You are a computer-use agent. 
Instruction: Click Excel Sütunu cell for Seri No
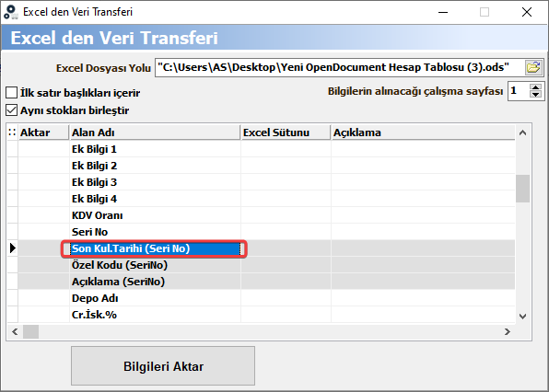point(286,232)
